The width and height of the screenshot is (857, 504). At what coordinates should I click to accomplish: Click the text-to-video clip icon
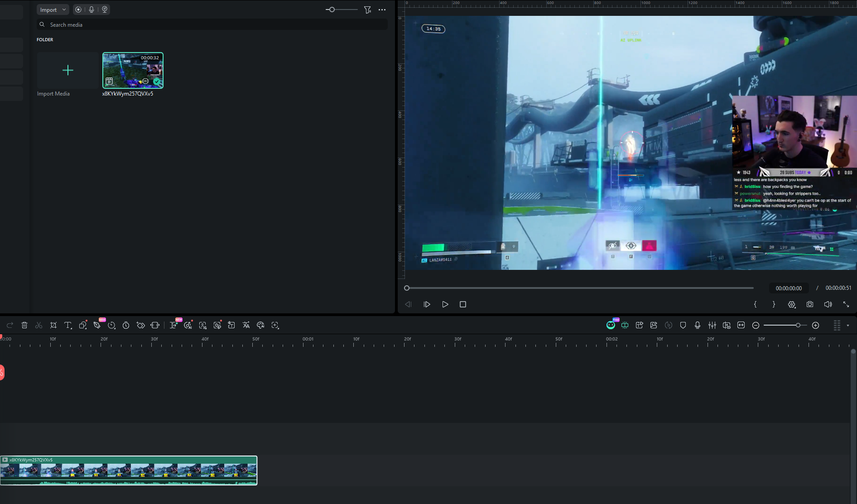pos(640,325)
